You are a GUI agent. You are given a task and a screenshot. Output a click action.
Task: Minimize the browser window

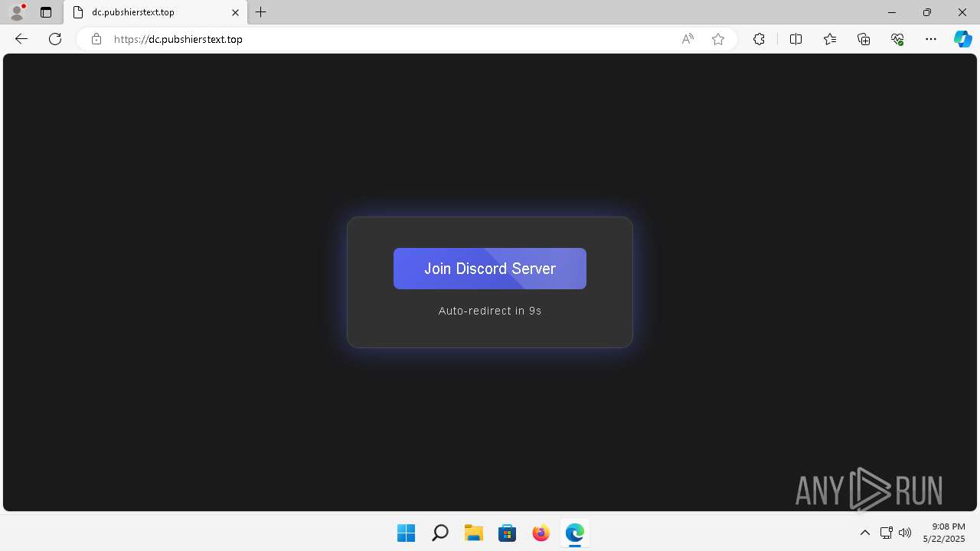click(x=892, y=12)
